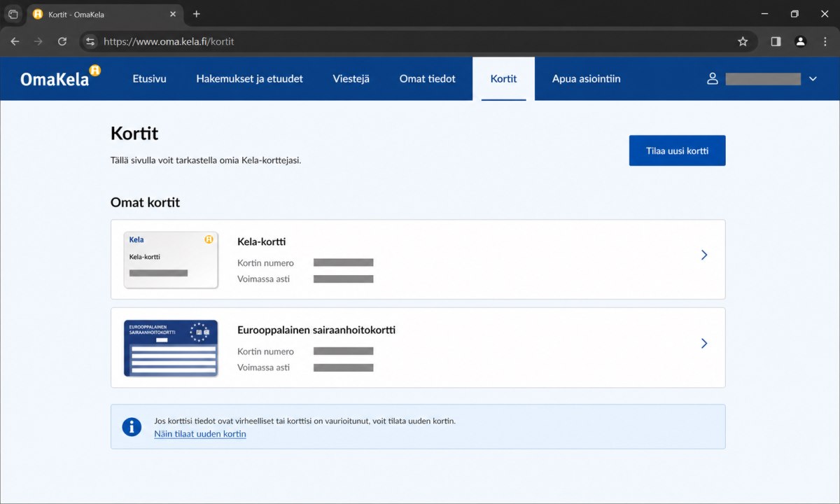The width and height of the screenshot is (840, 504).
Task: Click the Kela-kortti card thumbnail
Action: coord(171,260)
